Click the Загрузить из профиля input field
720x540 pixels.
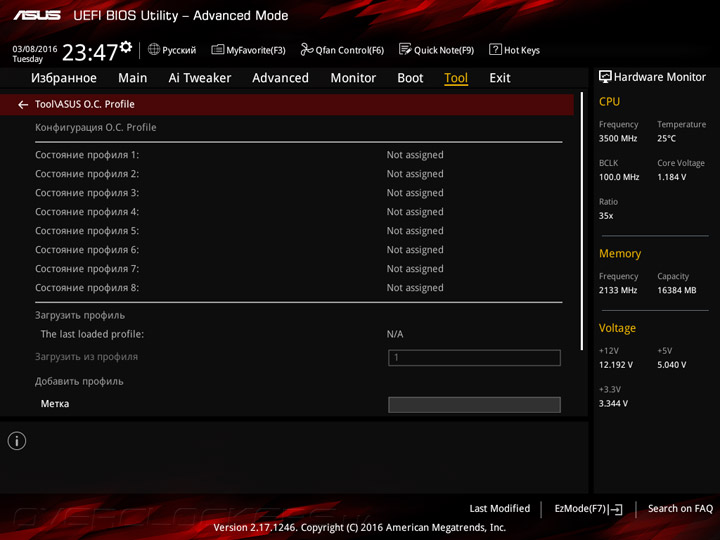pyautogui.click(x=474, y=358)
